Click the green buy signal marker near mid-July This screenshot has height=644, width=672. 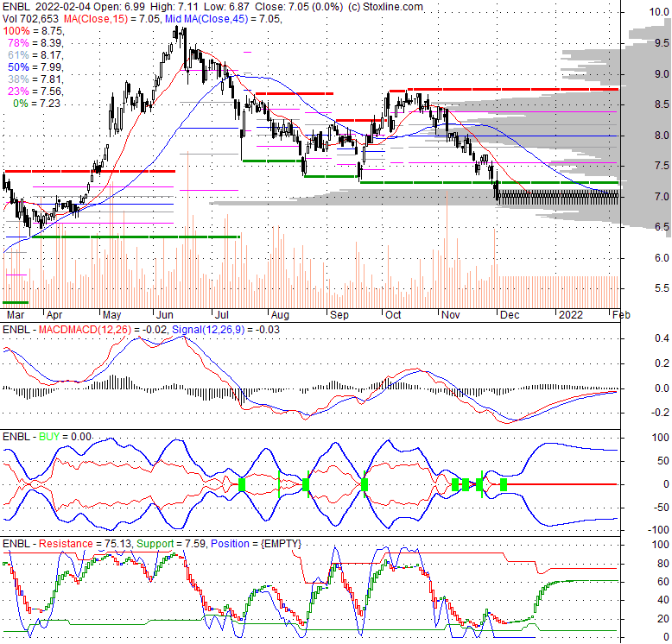[x=242, y=484]
